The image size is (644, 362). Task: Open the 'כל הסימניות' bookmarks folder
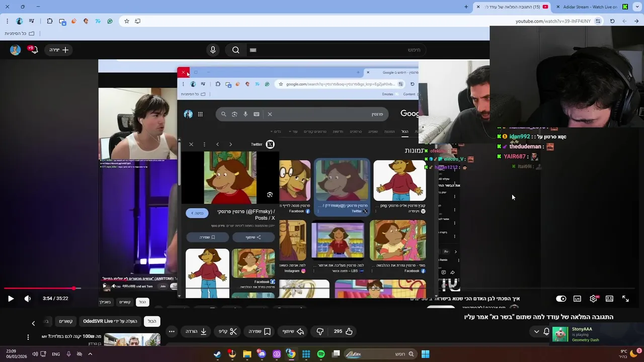(x=20, y=34)
